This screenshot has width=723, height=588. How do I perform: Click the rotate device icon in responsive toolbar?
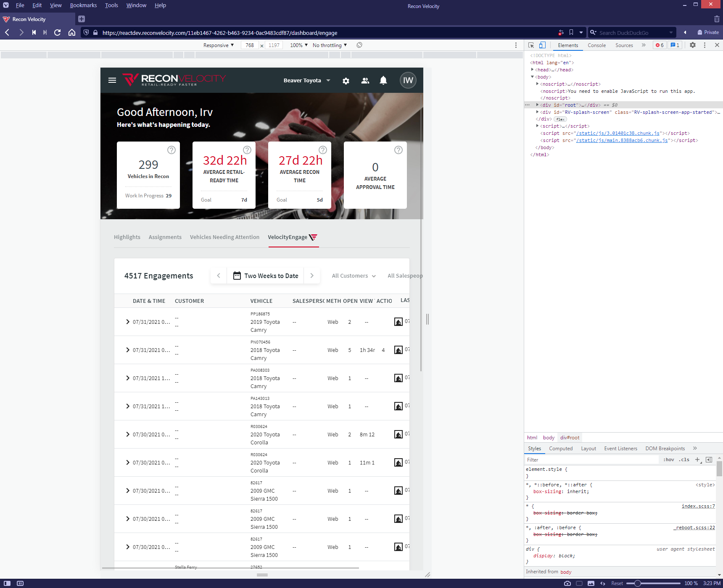(359, 45)
